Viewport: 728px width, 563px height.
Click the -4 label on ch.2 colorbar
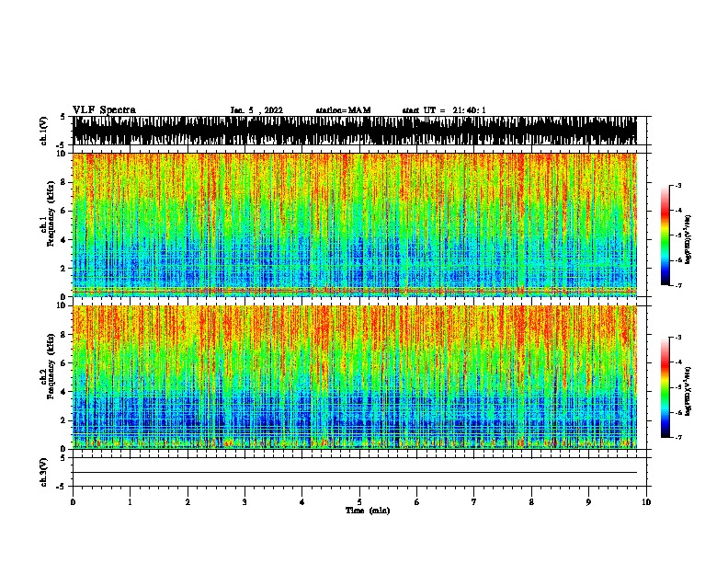678,362
